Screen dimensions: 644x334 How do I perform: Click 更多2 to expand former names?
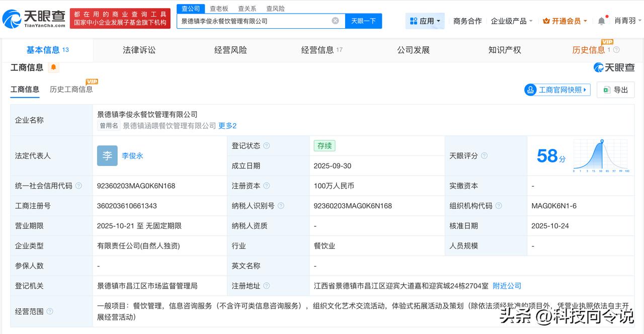[228, 125]
